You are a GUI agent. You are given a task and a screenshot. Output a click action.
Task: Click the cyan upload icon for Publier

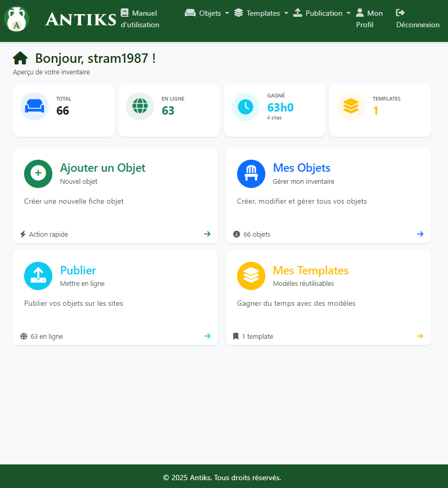38,276
